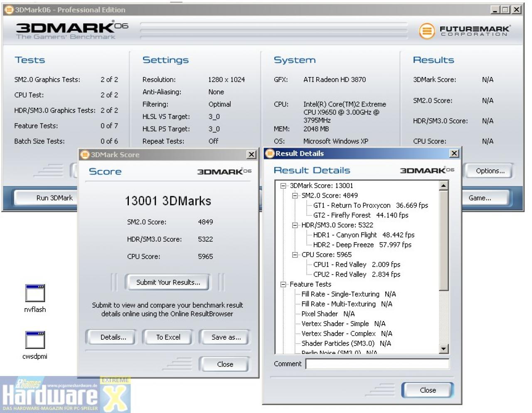Collapse the HDR/SM3.0 Score tree node
The image size is (532, 413).
click(295, 225)
